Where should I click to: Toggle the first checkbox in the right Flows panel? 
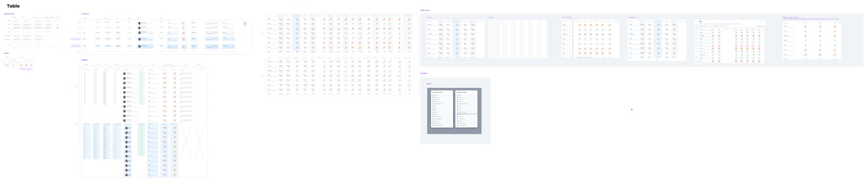tap(457, 95)
